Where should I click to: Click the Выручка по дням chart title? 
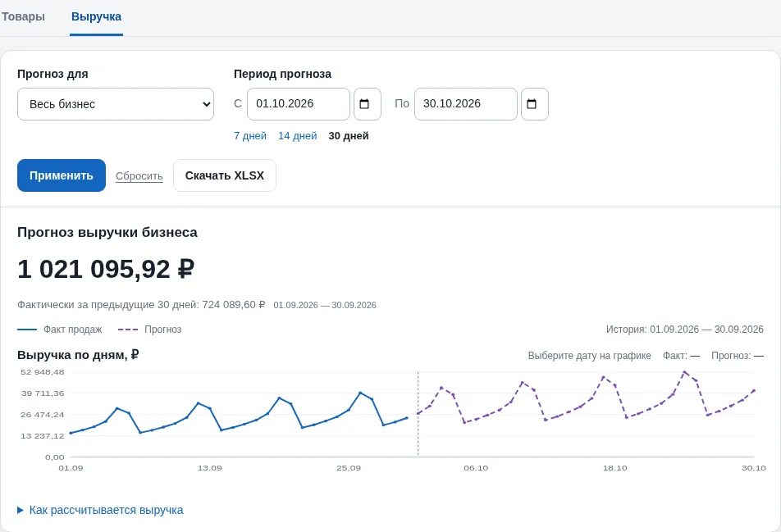tap(78, 355)
